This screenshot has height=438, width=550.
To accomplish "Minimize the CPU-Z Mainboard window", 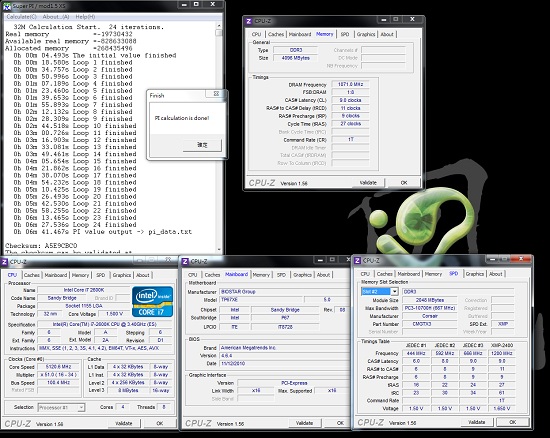I will click(x=320, y=260).
